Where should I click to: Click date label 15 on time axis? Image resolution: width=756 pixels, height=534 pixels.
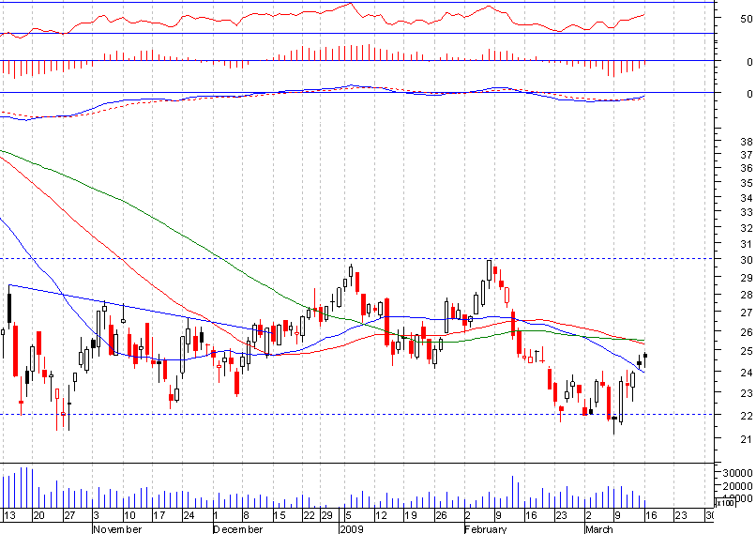280,515
